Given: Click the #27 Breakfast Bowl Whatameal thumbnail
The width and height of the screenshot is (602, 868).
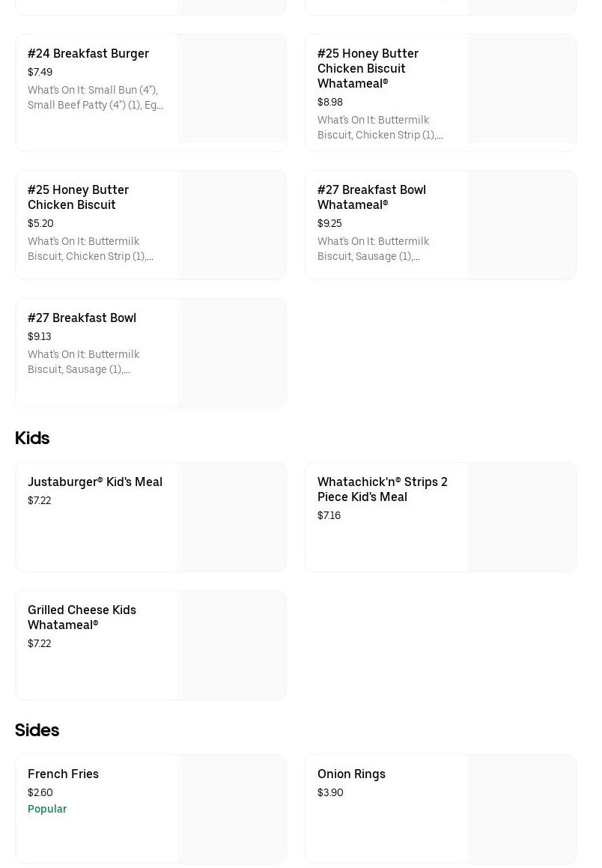Looking at the screenshot, I should [521, 225].
